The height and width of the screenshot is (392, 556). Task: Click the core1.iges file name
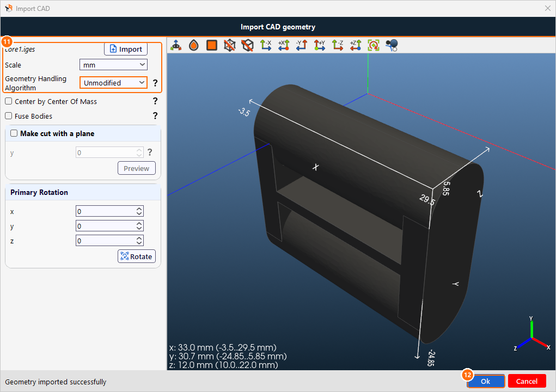tap(20, 49)
